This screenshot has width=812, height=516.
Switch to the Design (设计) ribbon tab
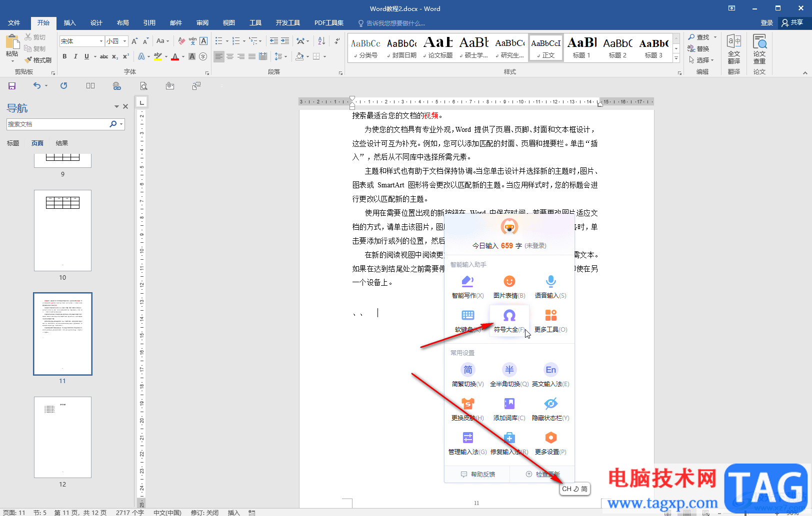pos(96,23)
